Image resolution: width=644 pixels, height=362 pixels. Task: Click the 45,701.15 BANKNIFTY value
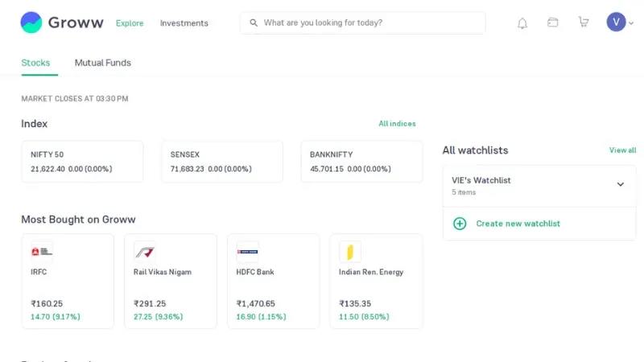(327, 169)
